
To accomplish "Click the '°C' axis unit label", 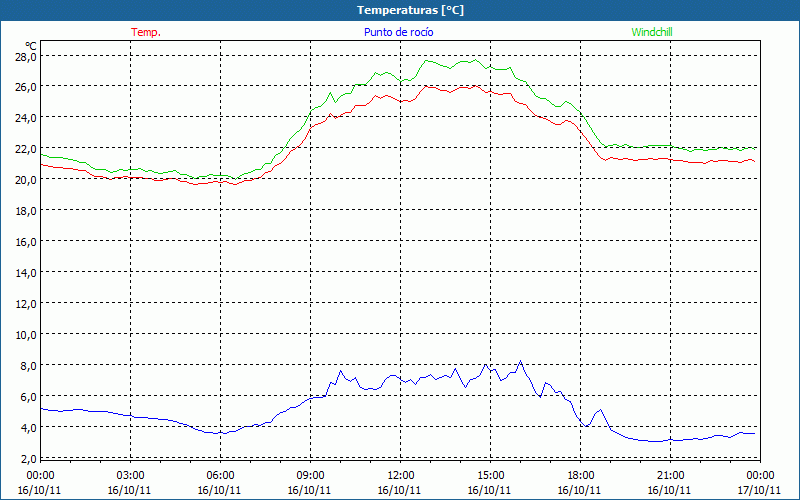I will pos(31,46).
